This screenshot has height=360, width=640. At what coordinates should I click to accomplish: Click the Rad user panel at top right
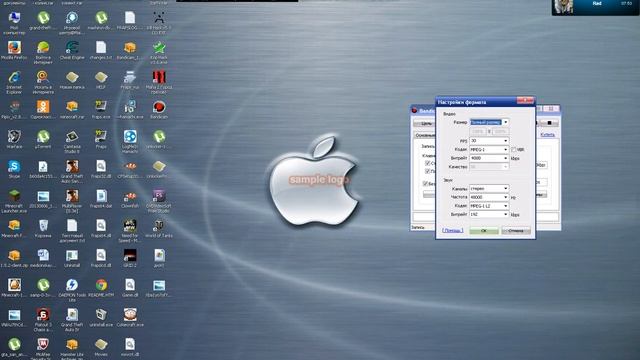click(x=596, y=7)
